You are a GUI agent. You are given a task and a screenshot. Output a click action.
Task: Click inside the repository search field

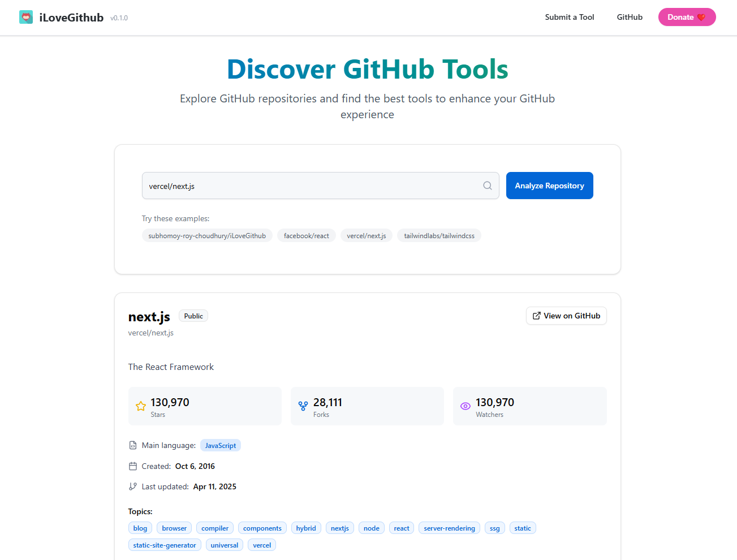coord(311,186)
